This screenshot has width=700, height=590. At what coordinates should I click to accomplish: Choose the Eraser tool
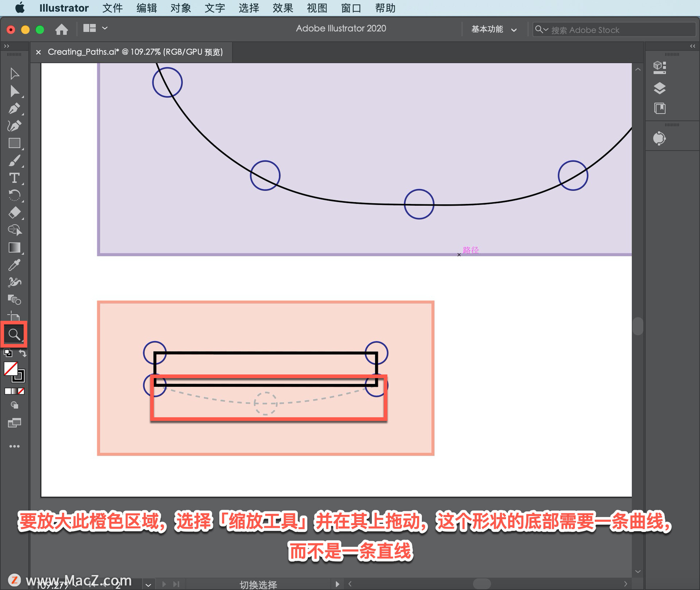pyautogui.click(x=14, y=213)
